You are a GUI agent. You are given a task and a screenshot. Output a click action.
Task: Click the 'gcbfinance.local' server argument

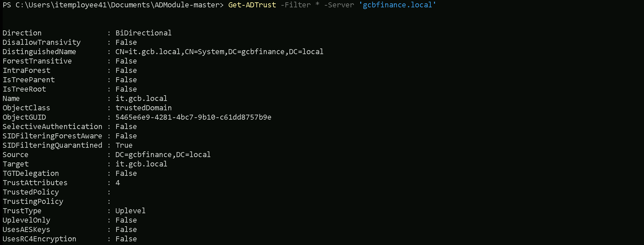397,5
